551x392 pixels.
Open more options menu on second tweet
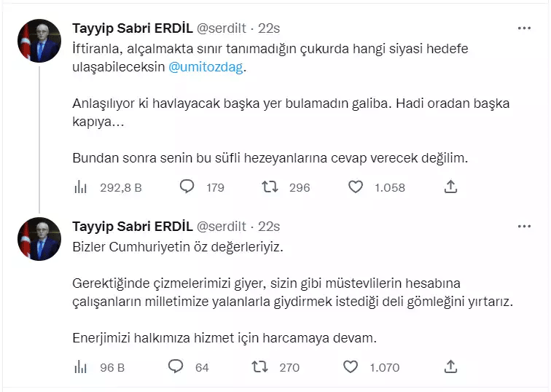[524, 227]
